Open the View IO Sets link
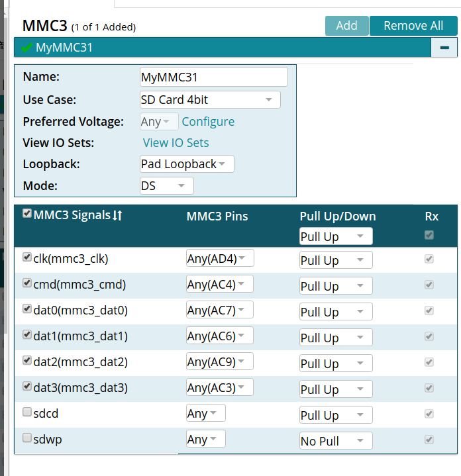Screen dimensions: 461x476 [x=176, y=143]
